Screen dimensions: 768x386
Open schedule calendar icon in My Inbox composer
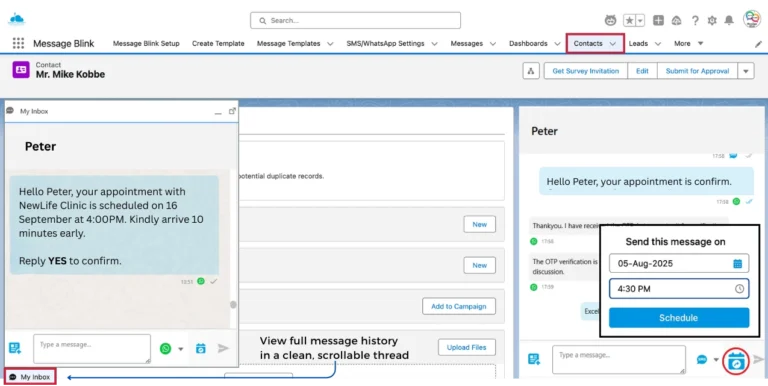201,349
